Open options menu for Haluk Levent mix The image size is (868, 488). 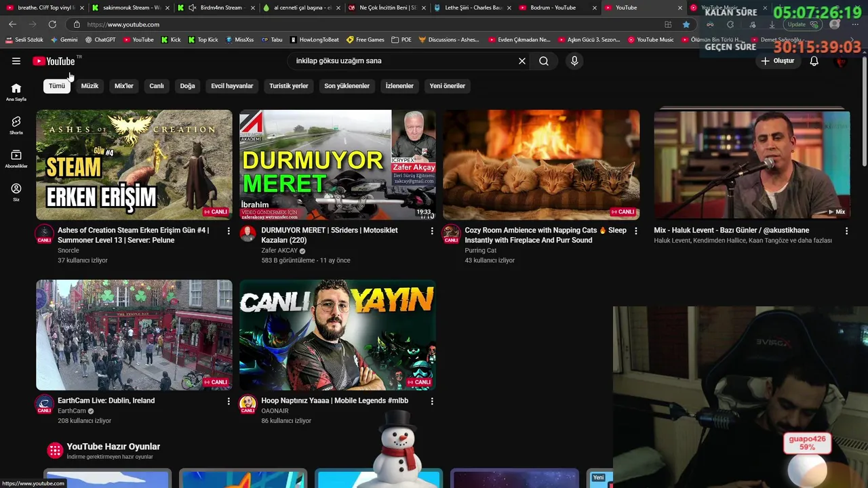tap(846, 231)
